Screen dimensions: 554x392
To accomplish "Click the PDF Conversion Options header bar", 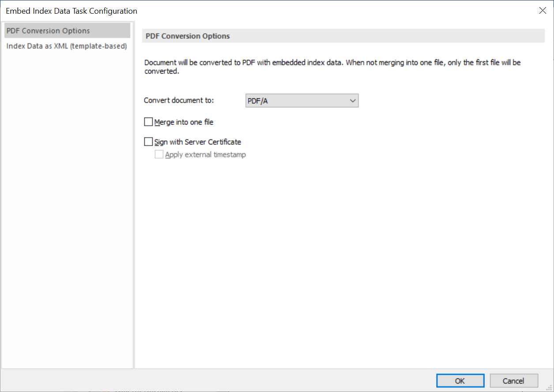I will 343,36.
